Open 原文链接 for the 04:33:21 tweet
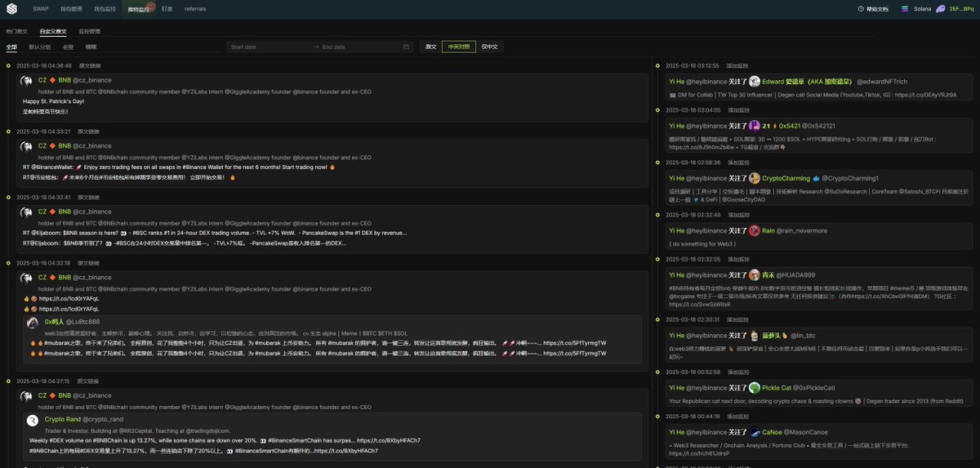Viewport: 980px width, 468px height. tap(89, 131)
